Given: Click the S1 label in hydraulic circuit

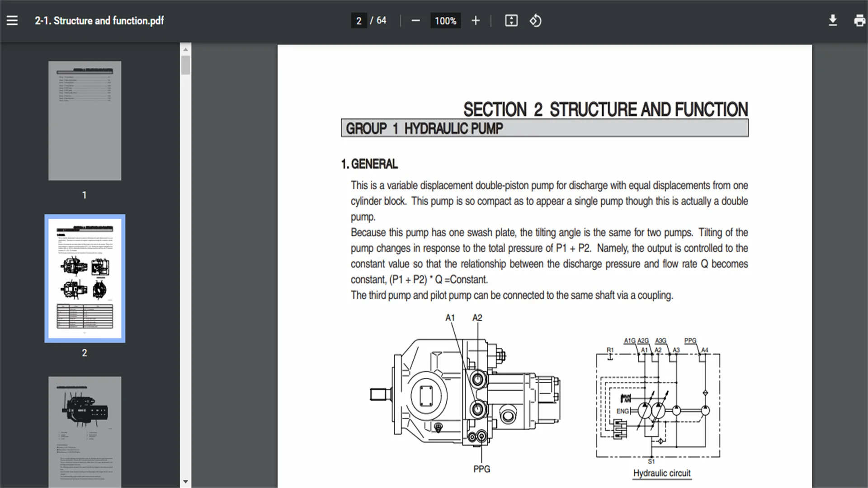Looking at the screenshot, I should point(651,461).
